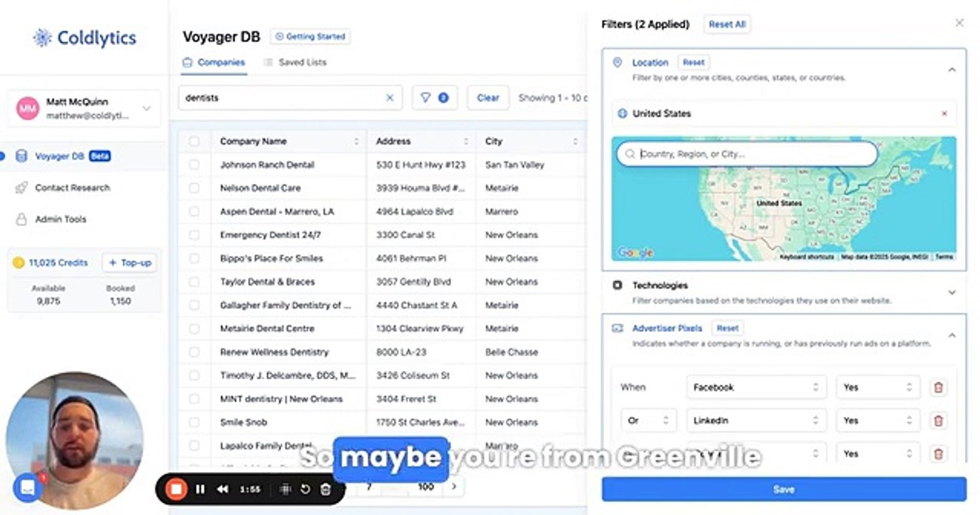Select the Metairie Dental Centre checkbox

tap(194, 328)
